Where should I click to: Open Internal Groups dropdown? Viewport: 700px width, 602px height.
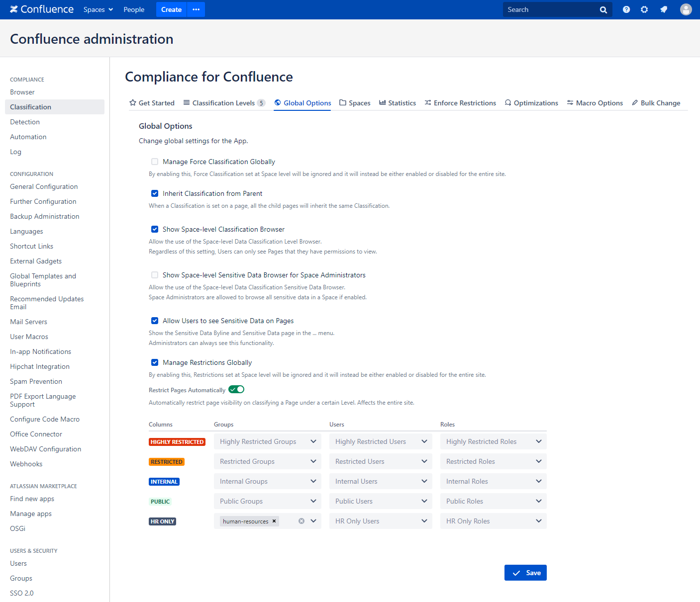[268, 481]
